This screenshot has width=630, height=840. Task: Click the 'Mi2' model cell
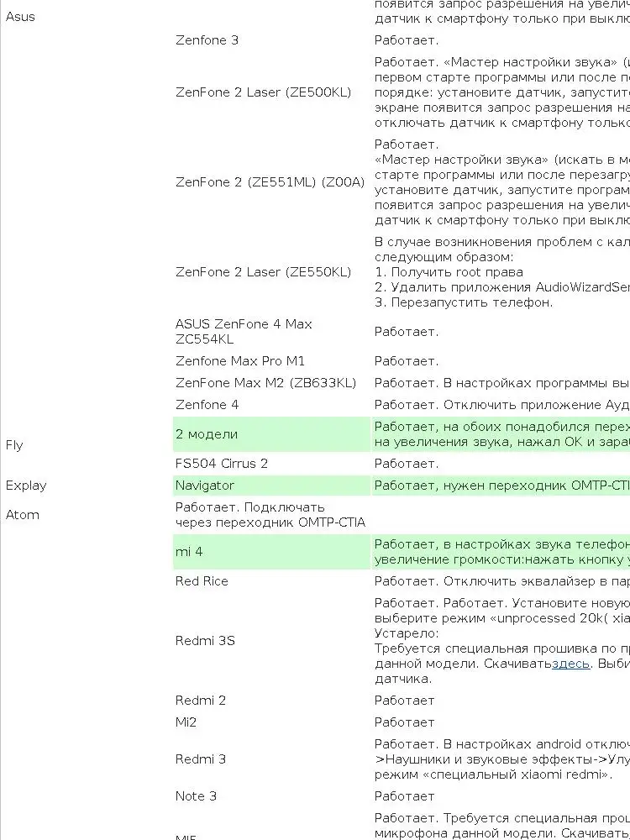pyautogui.click(x=186, y=722)
